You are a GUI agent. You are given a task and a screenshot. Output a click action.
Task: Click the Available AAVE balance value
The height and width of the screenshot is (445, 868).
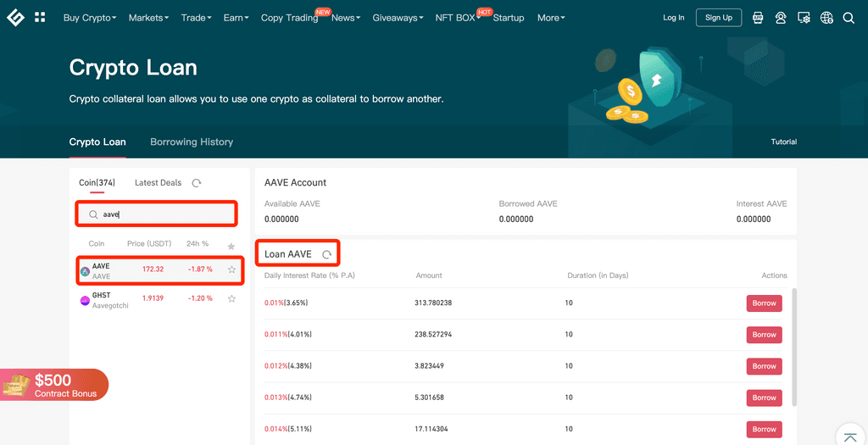281,220
